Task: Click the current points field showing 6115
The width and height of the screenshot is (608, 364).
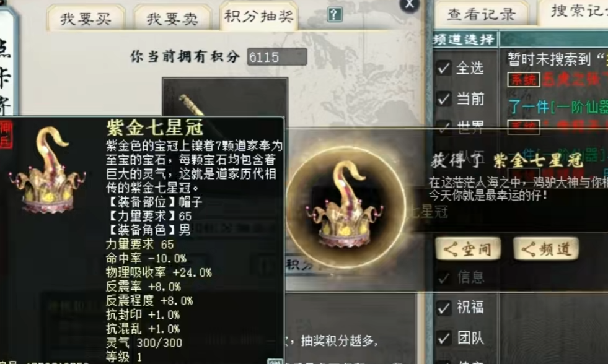Action: point(277,57)
